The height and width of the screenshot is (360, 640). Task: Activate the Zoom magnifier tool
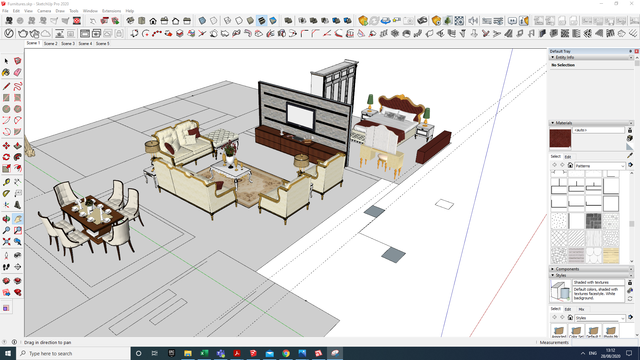point(6,231)
